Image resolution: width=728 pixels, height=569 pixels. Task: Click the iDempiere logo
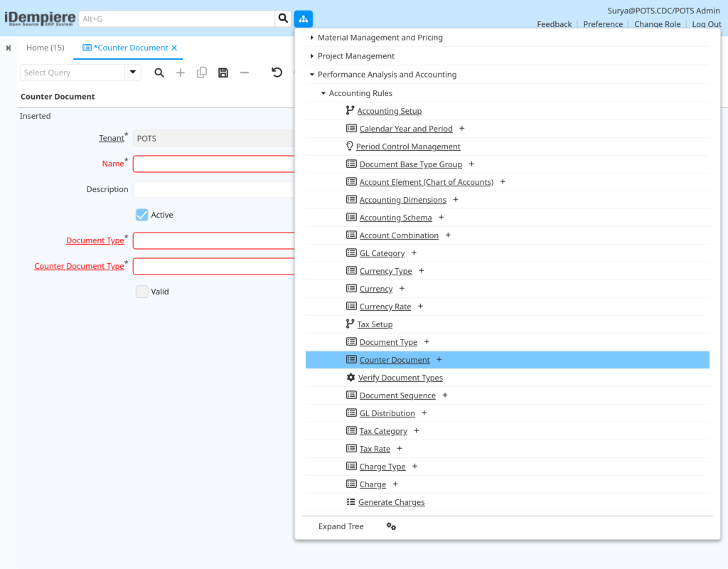point(40,18)
